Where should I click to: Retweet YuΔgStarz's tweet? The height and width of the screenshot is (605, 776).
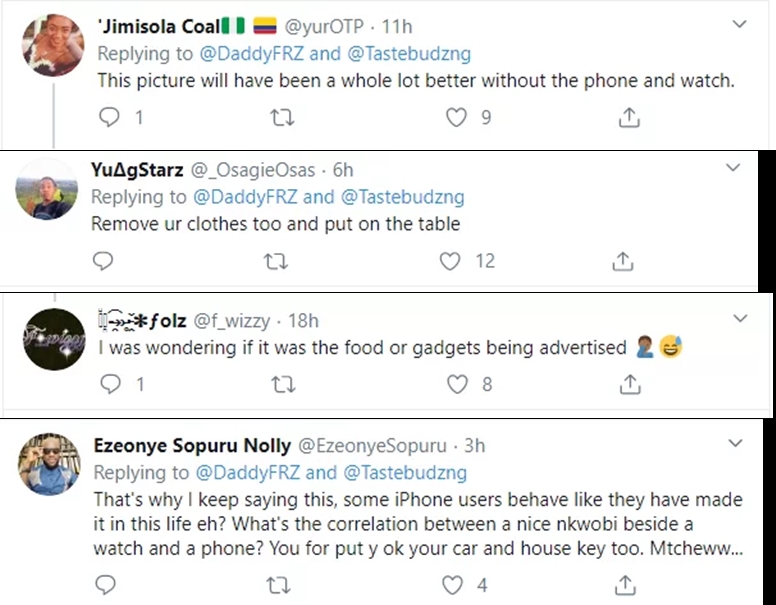pyautogui.click(x=277, y=261)
